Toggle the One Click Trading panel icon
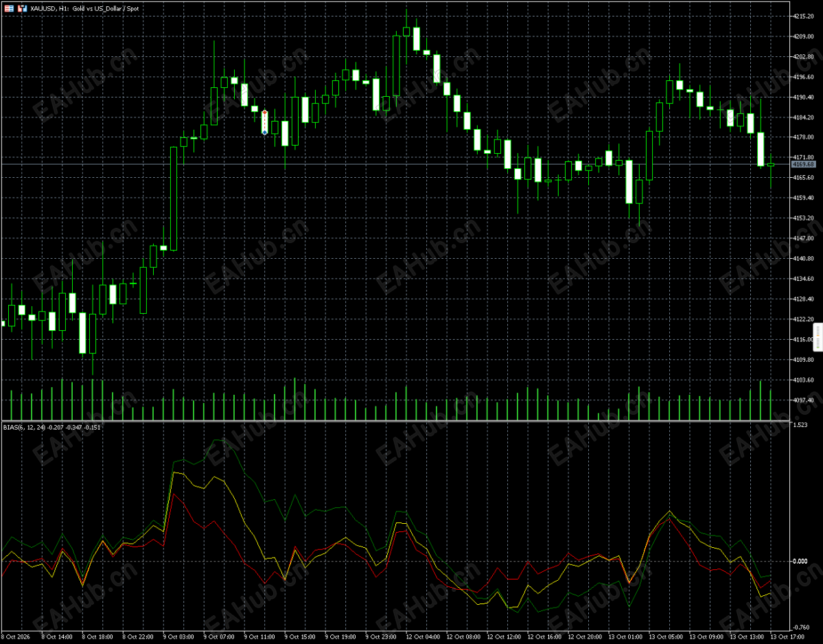The image size is (823, 644). point(22,8)
